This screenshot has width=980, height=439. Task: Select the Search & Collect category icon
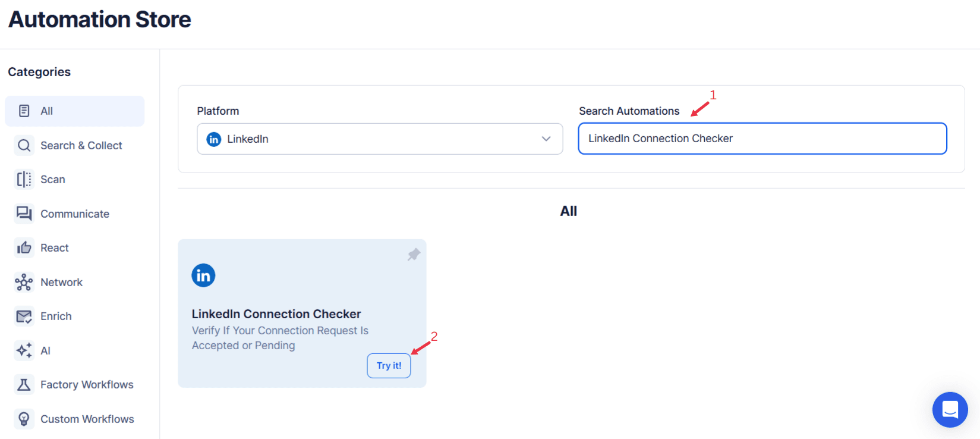click(x=24, y=145)
